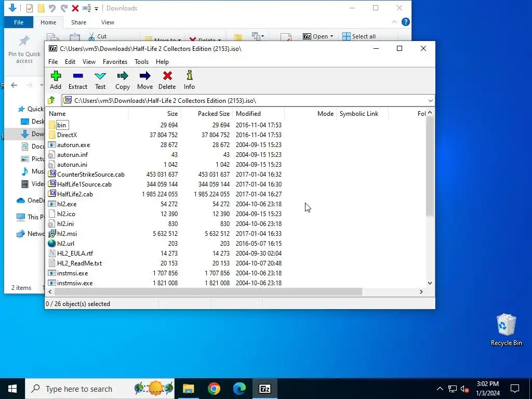The width and height of the screenshot is (532, 399).
Task: Collapse the Explorer ribbon with the chevron
Action: pos(394,22)
